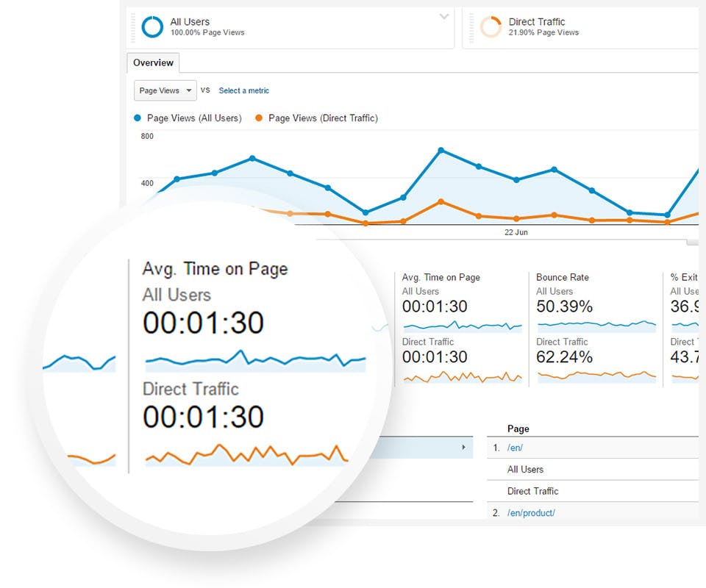This screenshot has width=706, height=588.
Task: Click the All Users segment title
Action: pos(190,21)
